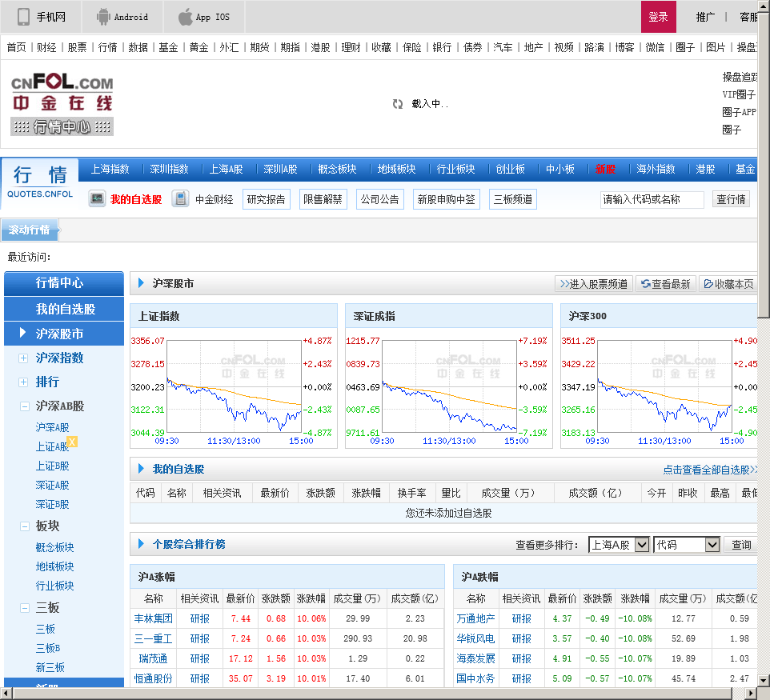The height and width of the screenshot is (700, 770).
Task: Expand the 沪深指数 tree node
Action: [x=23, y=358]
